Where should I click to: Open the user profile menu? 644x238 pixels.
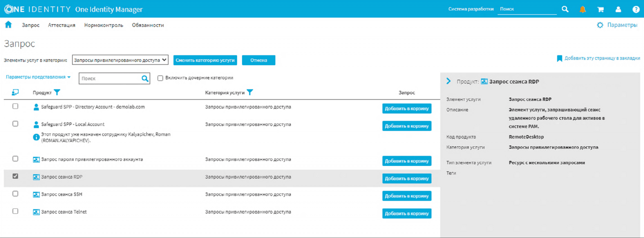coord(618,9)
